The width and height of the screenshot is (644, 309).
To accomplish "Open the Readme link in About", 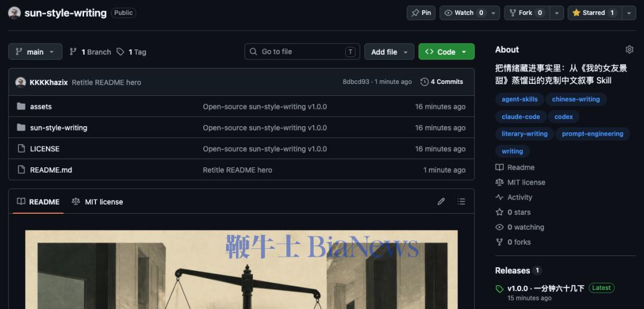I will tap(515, 167).
